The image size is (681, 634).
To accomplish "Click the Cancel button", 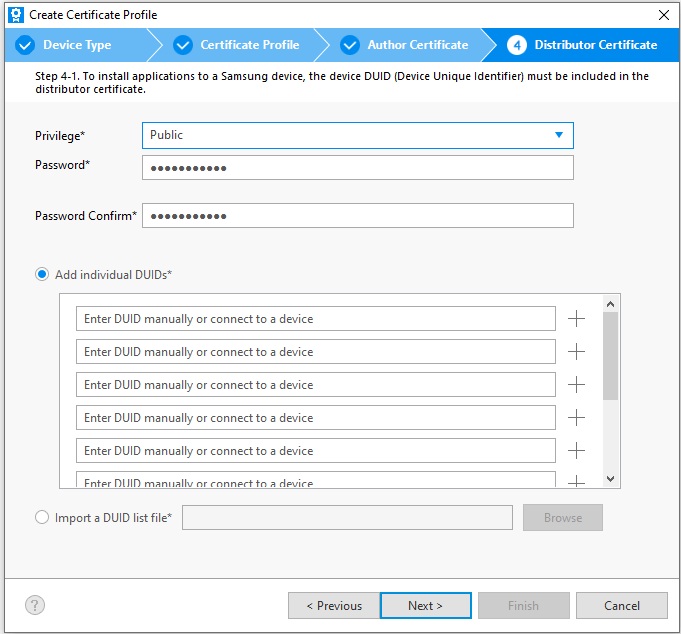I will coord(621,605).
